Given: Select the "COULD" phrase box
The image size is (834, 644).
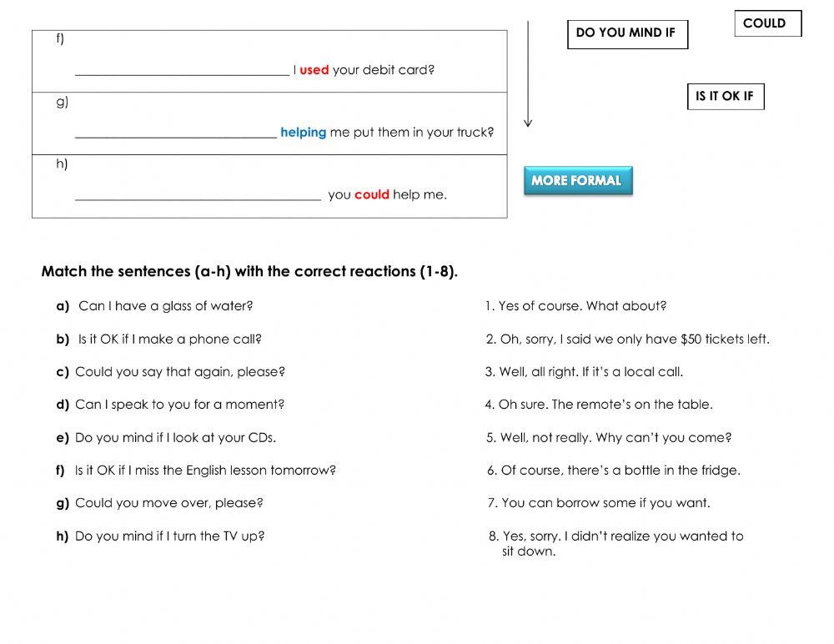Looking at the screenshot, I should [x=767, y=23].
